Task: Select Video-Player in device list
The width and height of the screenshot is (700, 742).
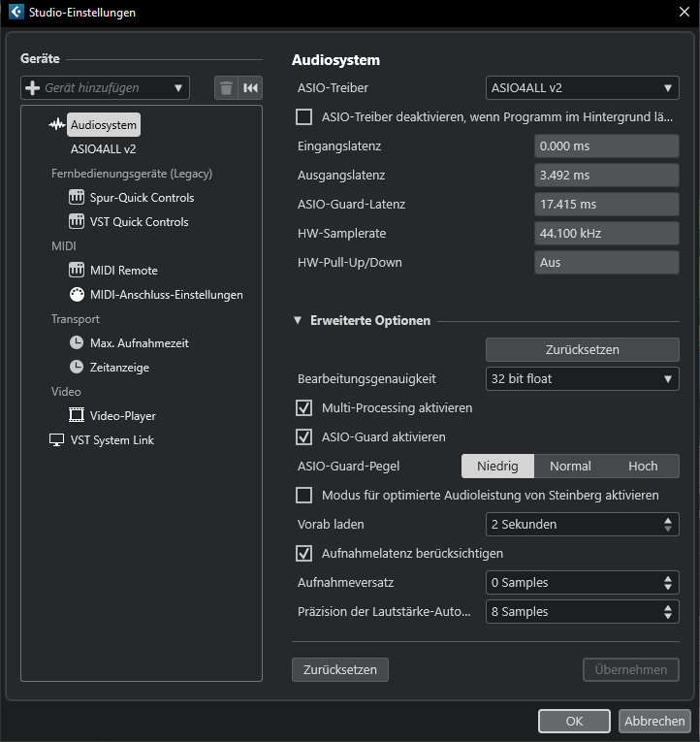Action: 122,416
